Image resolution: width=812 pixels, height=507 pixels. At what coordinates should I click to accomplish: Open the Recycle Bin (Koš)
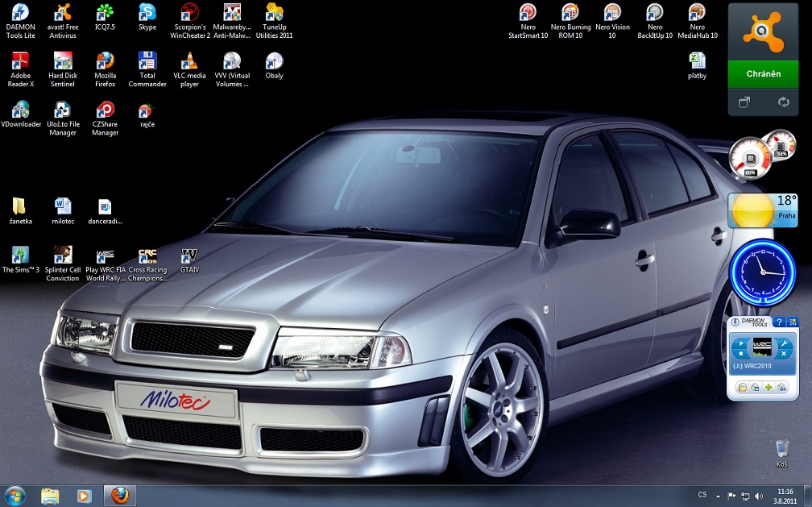coord(781,449)
